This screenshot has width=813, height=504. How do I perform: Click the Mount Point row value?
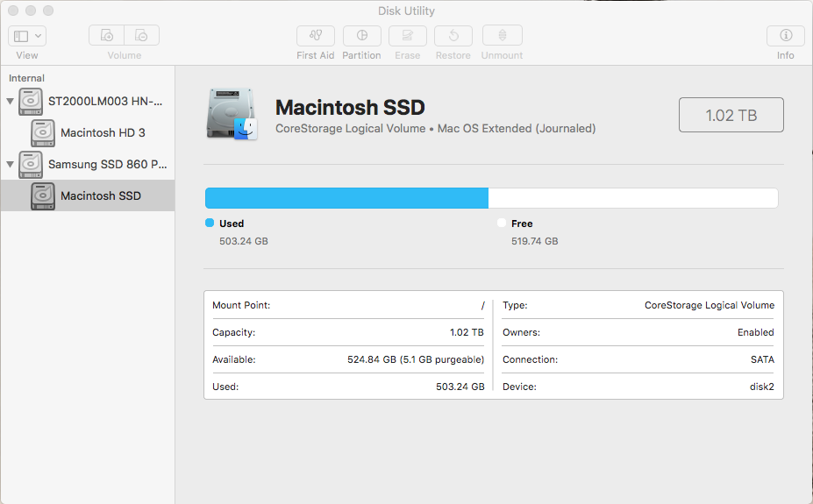click(x=482, y=306)
